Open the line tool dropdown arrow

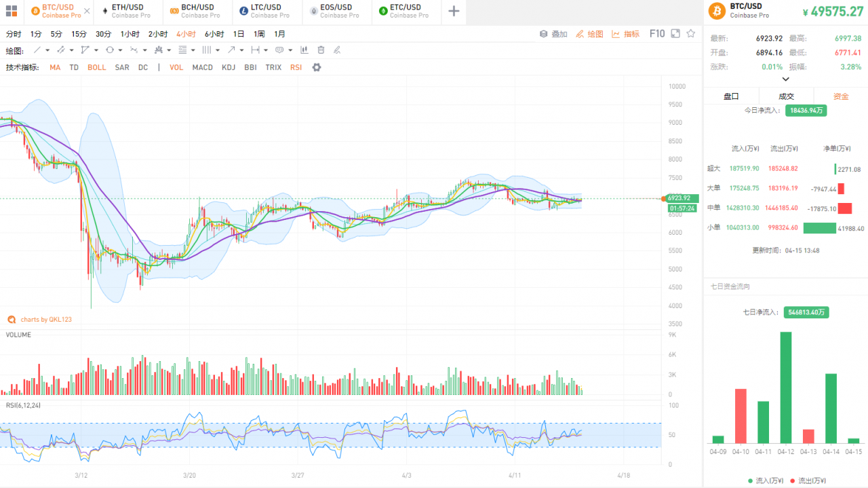coord(48,50)
